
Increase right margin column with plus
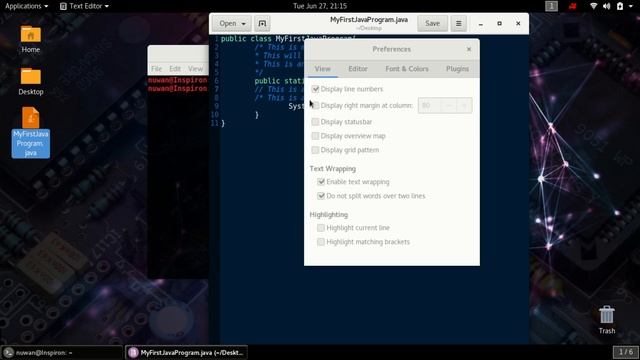click(x=464, y=105)
